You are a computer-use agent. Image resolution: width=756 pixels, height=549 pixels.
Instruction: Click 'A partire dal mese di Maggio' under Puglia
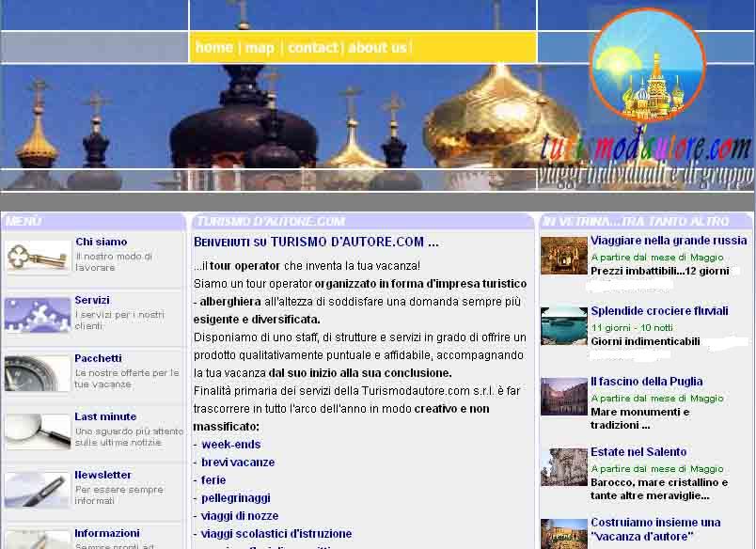657,399
